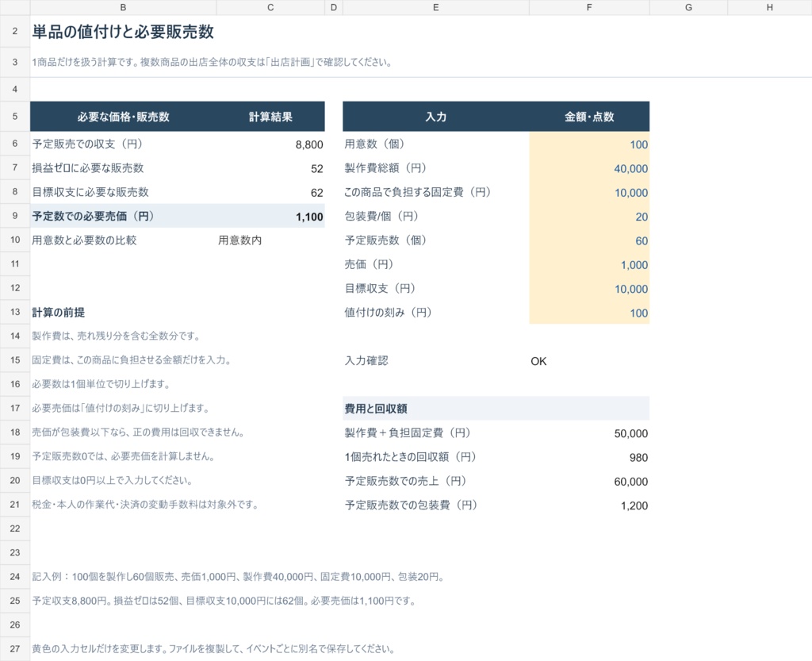
Task: Select the 値付けの刻み input cell 100
Action: [x=589, y=313]
